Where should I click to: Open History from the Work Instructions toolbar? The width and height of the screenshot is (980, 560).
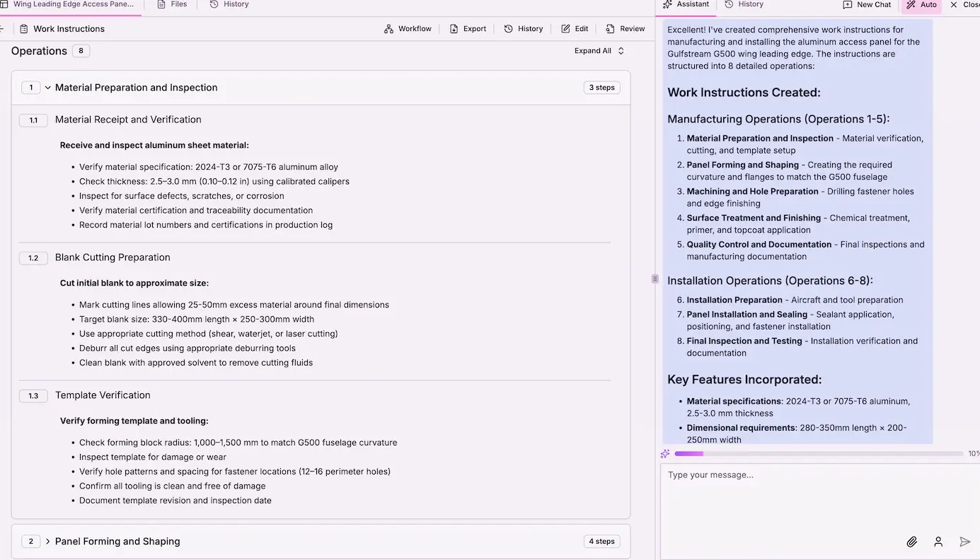(x=509, y=28)
